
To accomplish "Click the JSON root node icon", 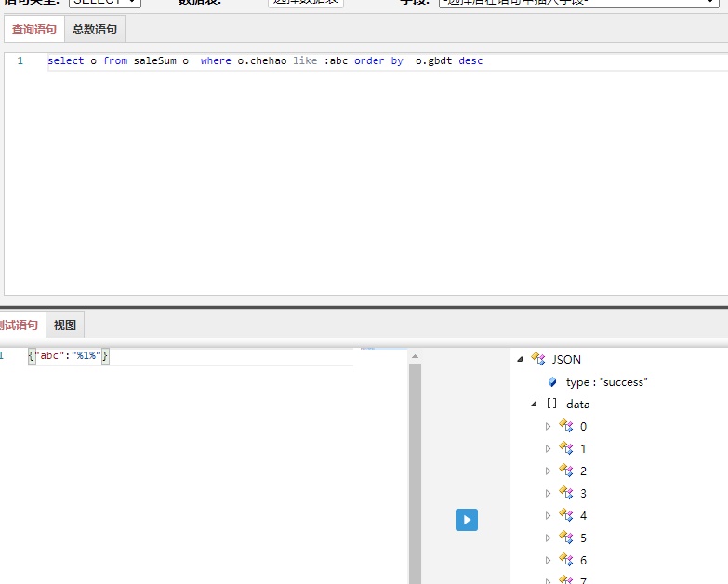I will [537, 359].
